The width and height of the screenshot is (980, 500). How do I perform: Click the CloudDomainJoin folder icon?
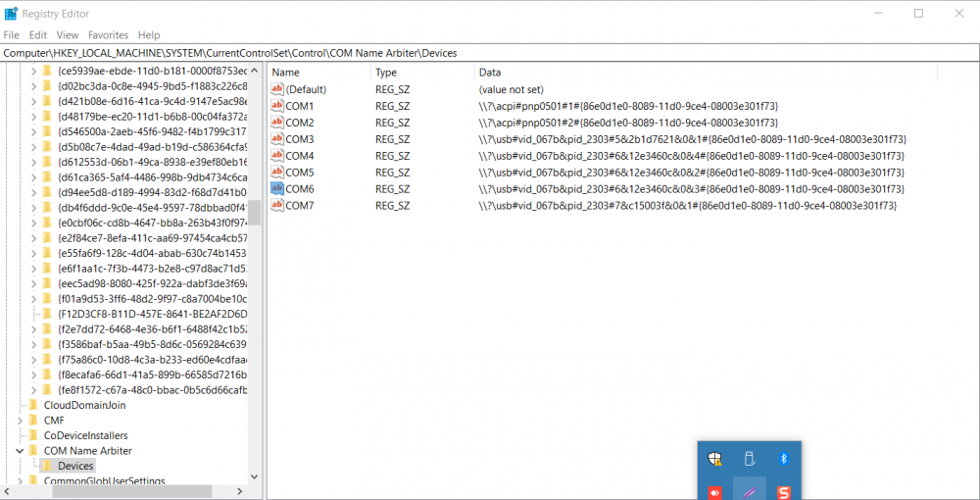pos(33,405)
